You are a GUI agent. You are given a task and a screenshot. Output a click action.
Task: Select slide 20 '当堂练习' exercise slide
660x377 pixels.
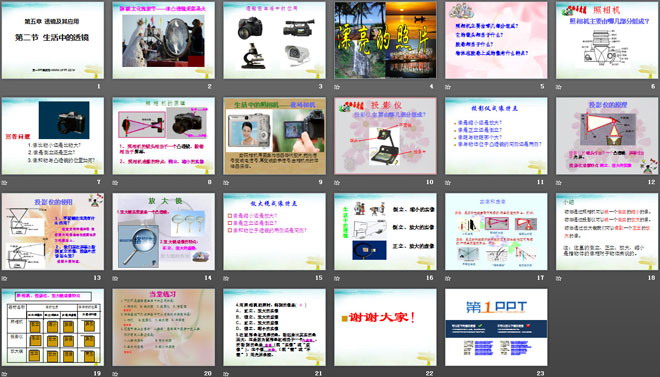(164, 327)
